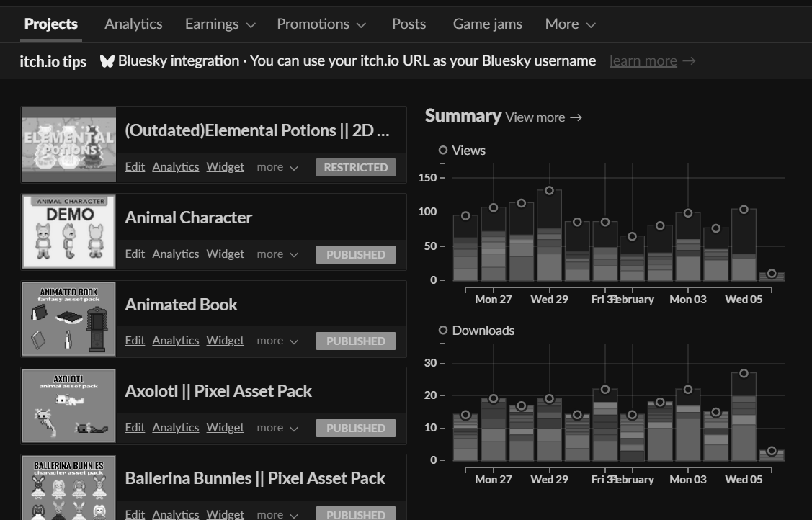Expand the More navigation dropdown

point(570,24)
